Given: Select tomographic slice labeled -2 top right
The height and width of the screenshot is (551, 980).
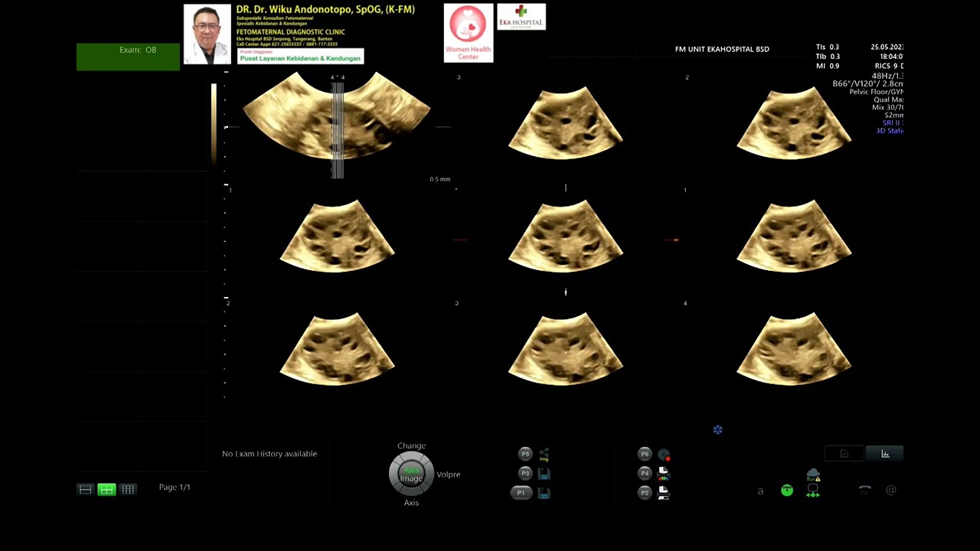Looking at the screenshot, I should coord(794,122).
